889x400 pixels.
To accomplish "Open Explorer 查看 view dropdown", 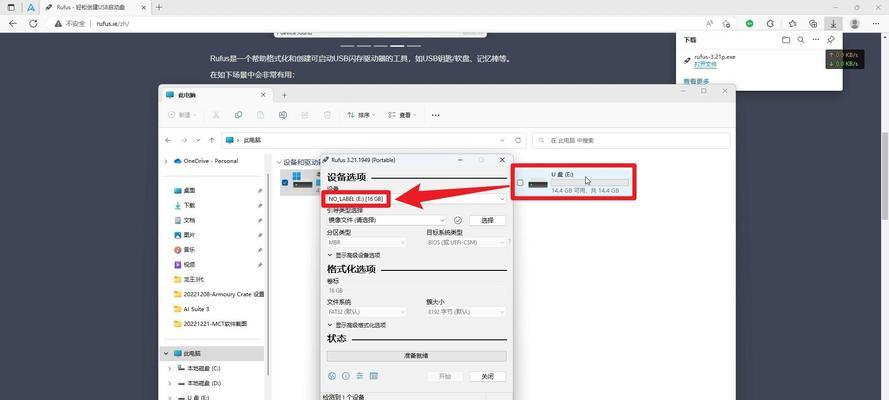I will coord(402,115).
